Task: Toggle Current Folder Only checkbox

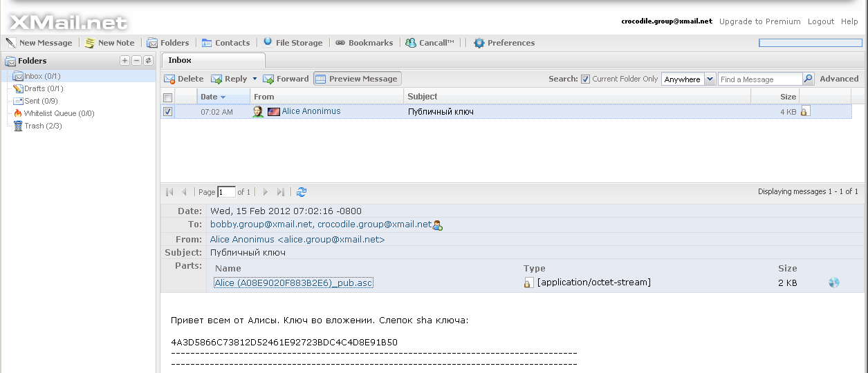Action: (585, 79)
